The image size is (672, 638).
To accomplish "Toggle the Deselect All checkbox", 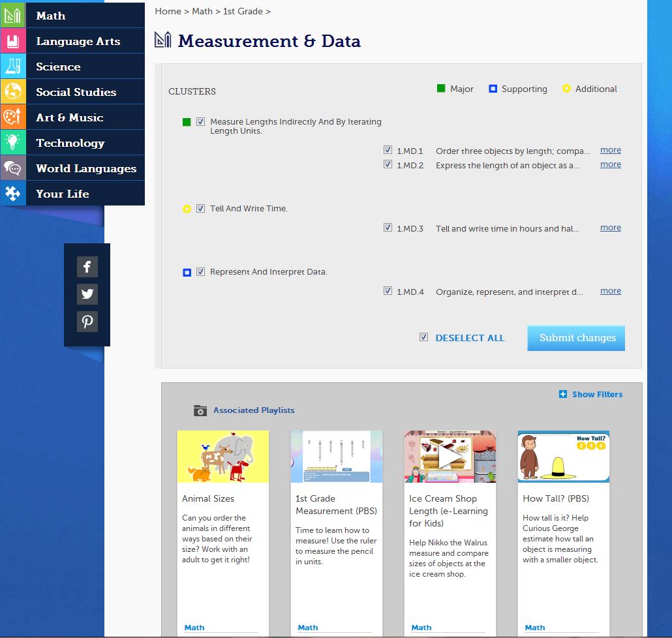I will (424, 337).
